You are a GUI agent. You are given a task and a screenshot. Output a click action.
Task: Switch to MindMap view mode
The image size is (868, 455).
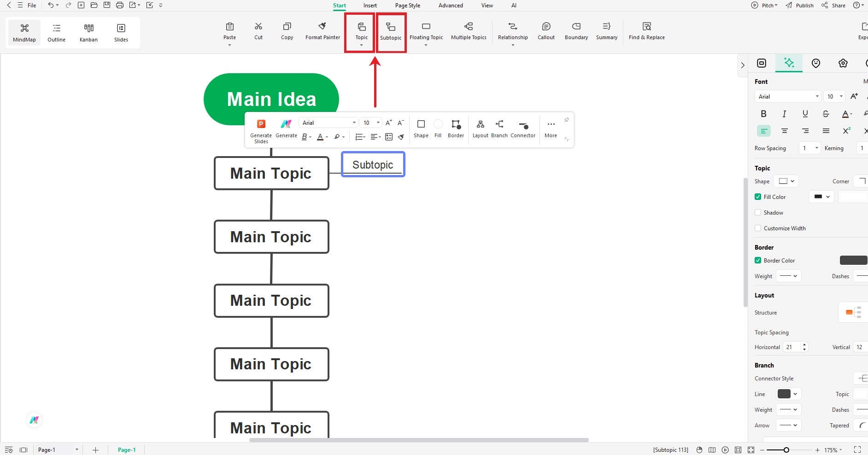click(x=24, y=32)
